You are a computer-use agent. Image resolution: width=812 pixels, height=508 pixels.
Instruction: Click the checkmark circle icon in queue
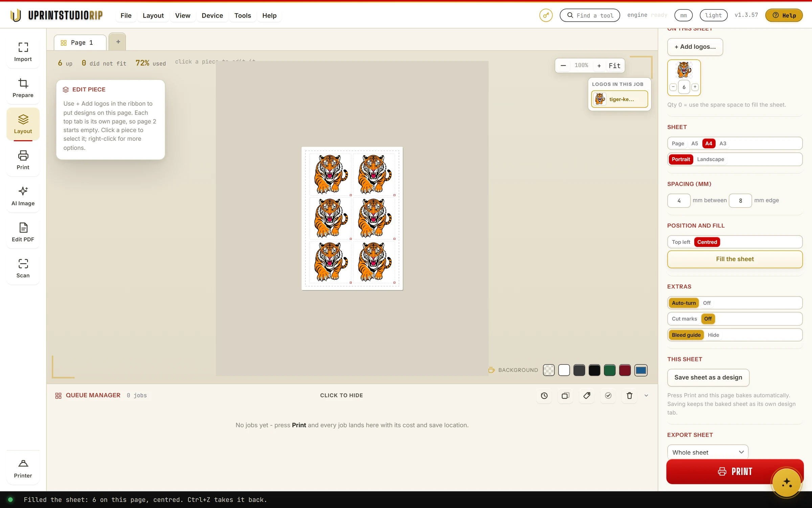click(x=608, y=396)
